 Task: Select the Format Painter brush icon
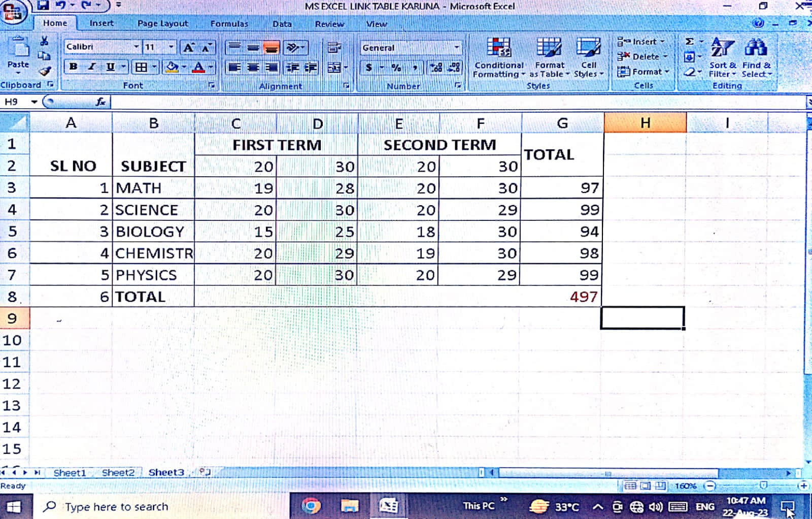point(45,72)
